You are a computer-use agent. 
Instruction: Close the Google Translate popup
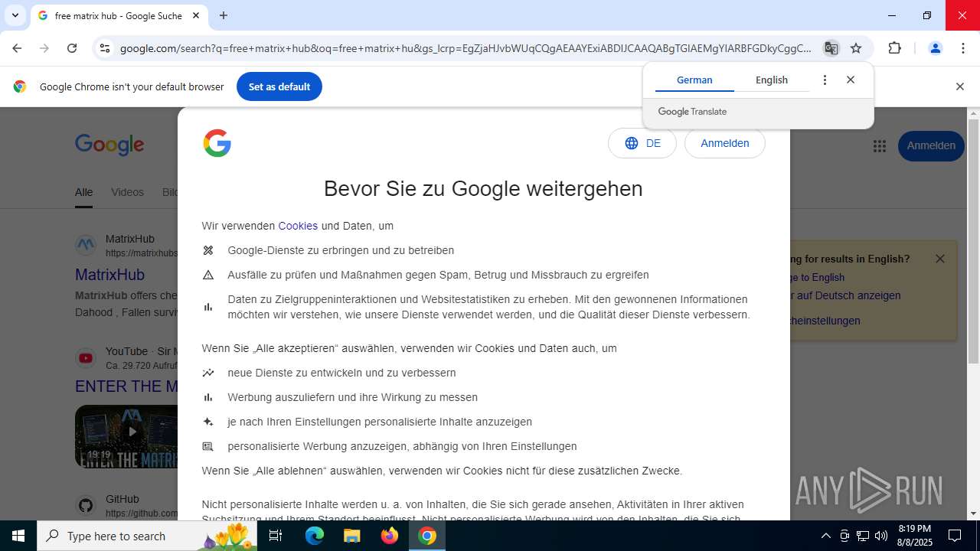pyautogui.click(x=851, y=80)
